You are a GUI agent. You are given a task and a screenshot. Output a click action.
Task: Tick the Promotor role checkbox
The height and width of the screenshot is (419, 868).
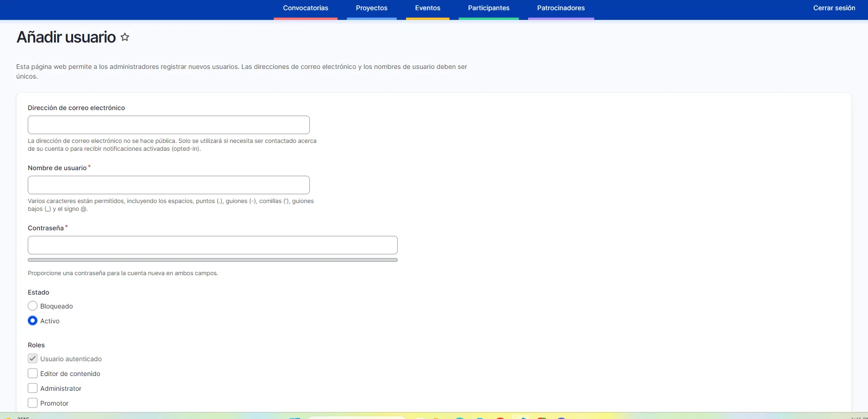point(33,403)
